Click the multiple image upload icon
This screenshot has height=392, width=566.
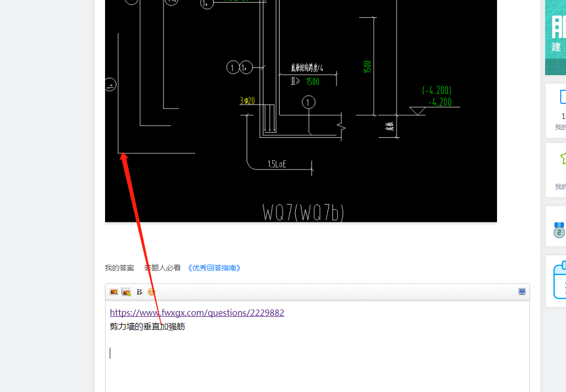point(126,292)
